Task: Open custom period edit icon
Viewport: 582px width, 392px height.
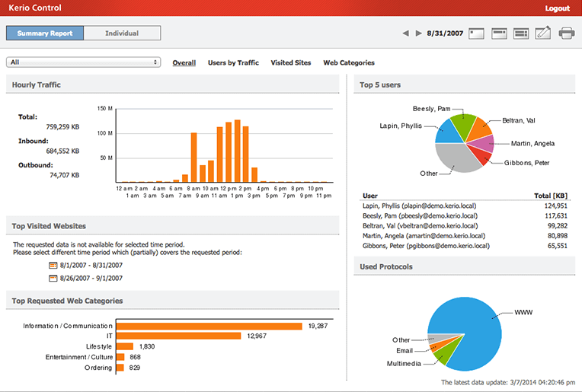Action: point(543,33)
